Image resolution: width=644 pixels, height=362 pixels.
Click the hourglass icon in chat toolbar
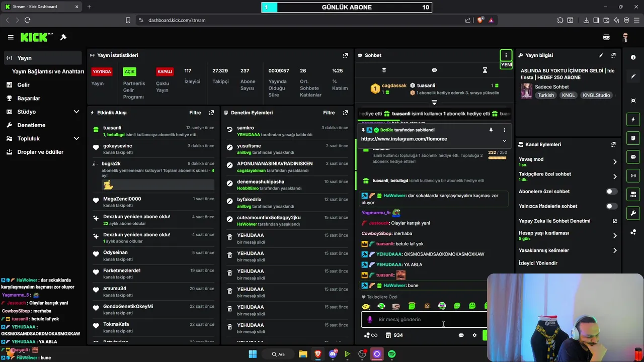[485, 70]
